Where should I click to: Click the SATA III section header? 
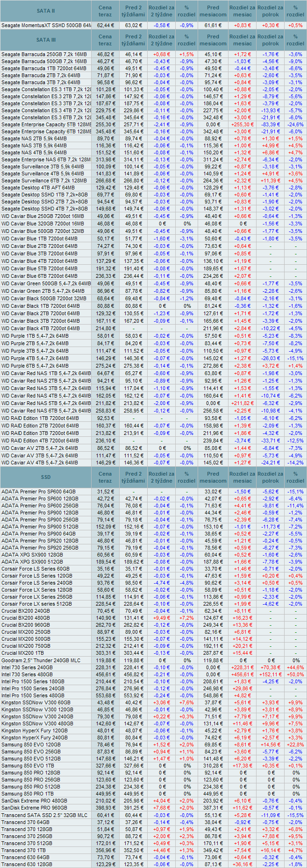pos(46,40)
